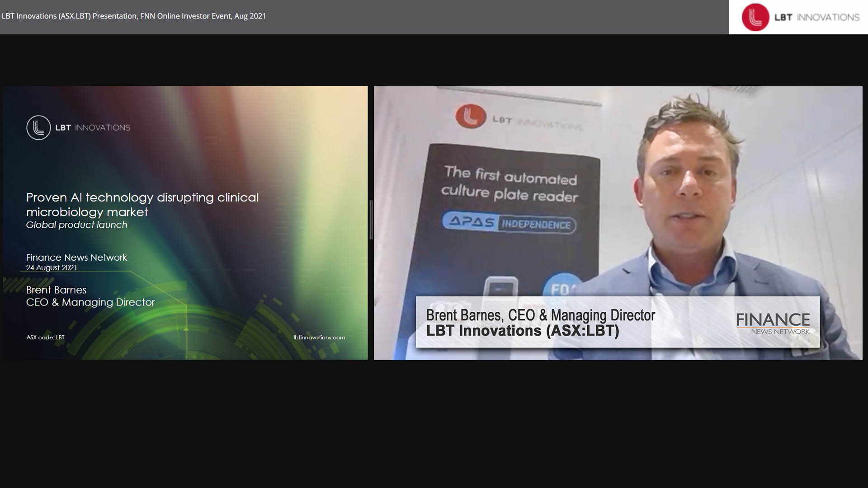The width and height of the screenshot is (868, 488).
Task: Click the Brent Barnes name on slide
Action: [x=56, y=290]
